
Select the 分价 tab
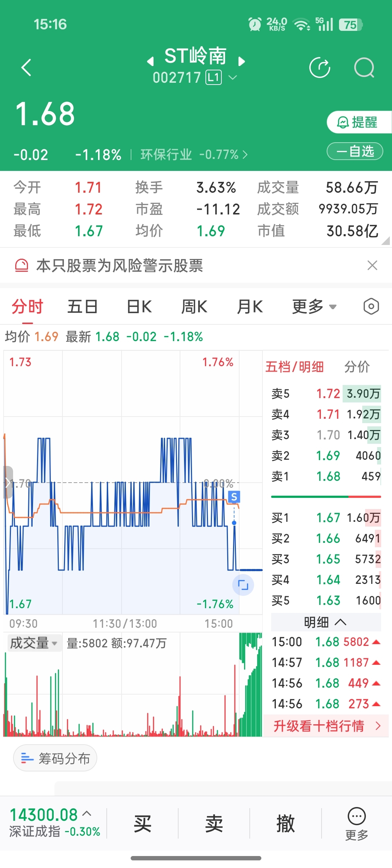[x=357, y=367]
